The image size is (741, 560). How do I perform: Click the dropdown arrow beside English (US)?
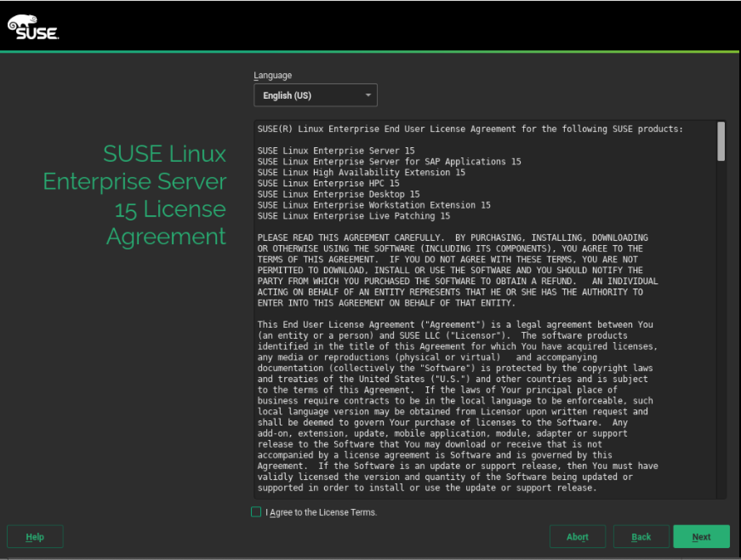click(x=368, y=95)
